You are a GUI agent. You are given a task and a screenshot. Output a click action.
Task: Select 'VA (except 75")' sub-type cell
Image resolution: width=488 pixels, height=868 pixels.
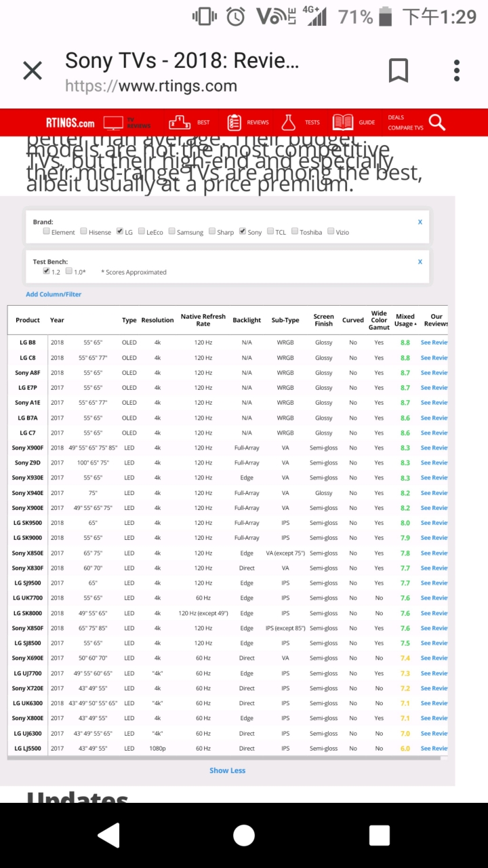coord(285,553)
